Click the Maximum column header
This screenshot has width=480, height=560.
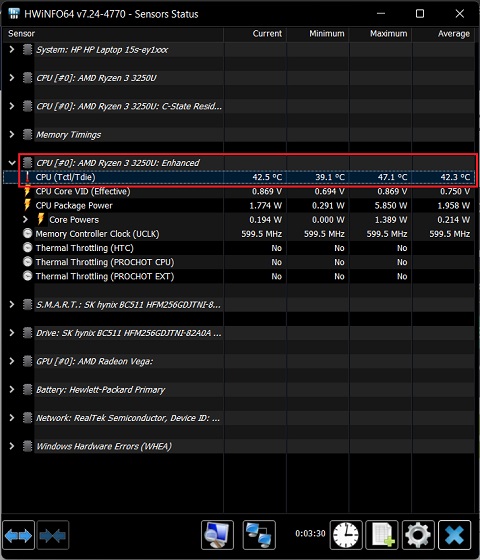(380, 34)
